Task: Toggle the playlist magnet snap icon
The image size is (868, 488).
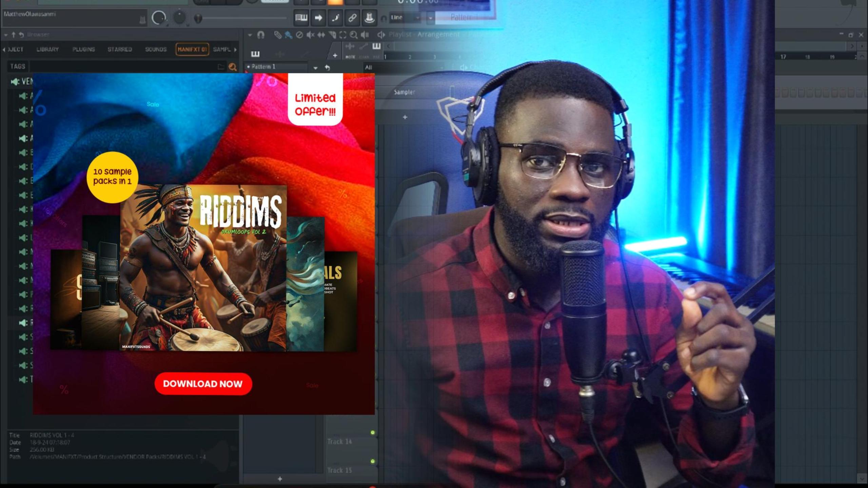Action: coord(260,35)
